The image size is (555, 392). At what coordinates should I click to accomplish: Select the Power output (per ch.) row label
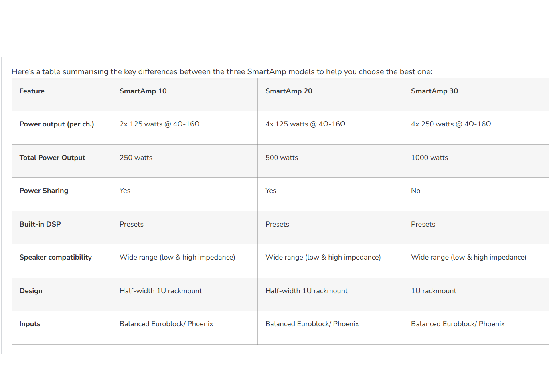coord(57,124)
